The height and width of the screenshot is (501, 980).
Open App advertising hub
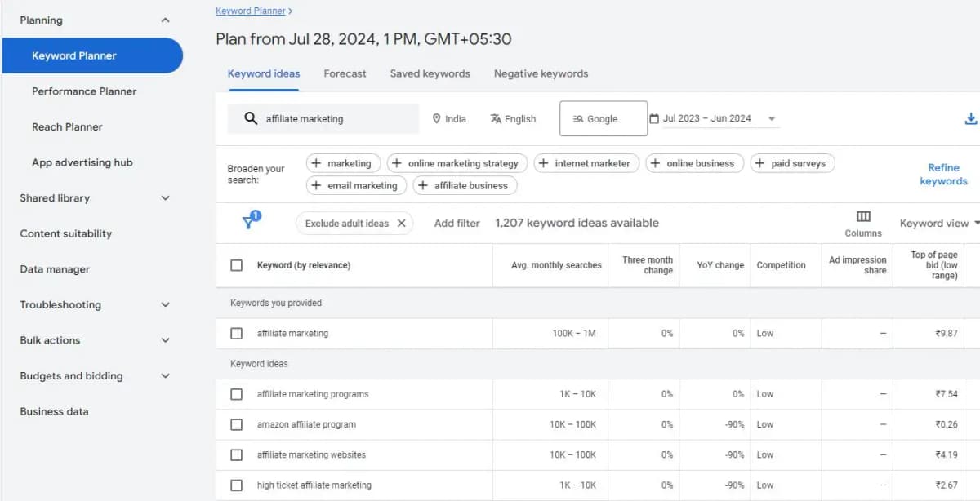pyautogui.click(x=82, y=162)
